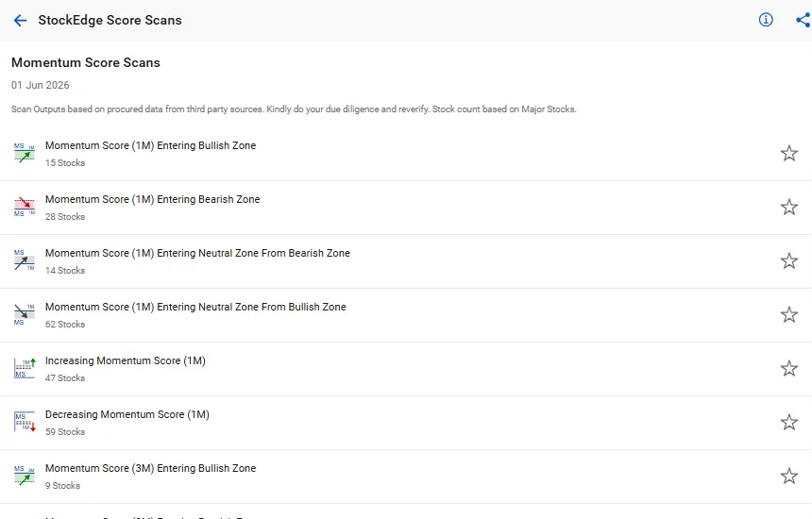
Task: Open Momentum Score (1M) Entering Bearish Zone
Action: pyautogui.click(x=406, y=208)
